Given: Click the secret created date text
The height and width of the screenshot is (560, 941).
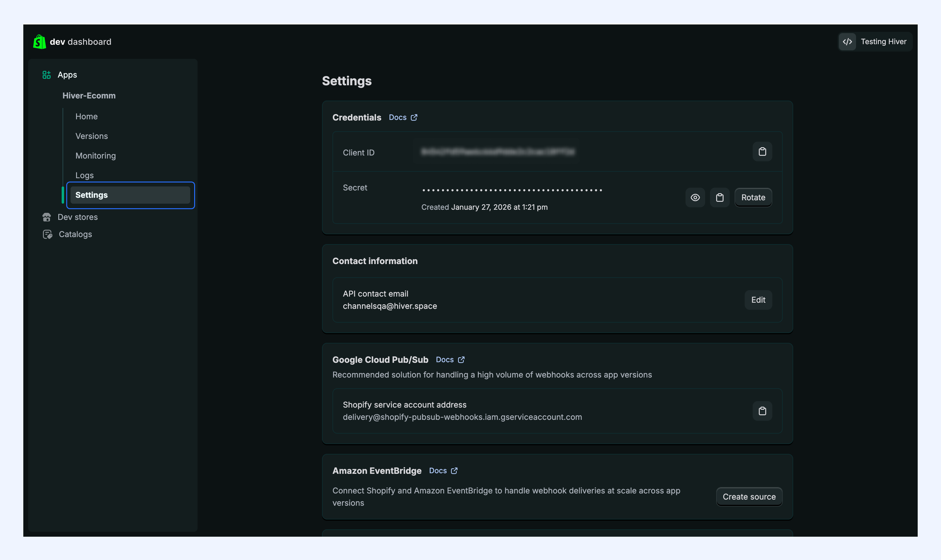Looking at the screenshot, I should point(485,207).
